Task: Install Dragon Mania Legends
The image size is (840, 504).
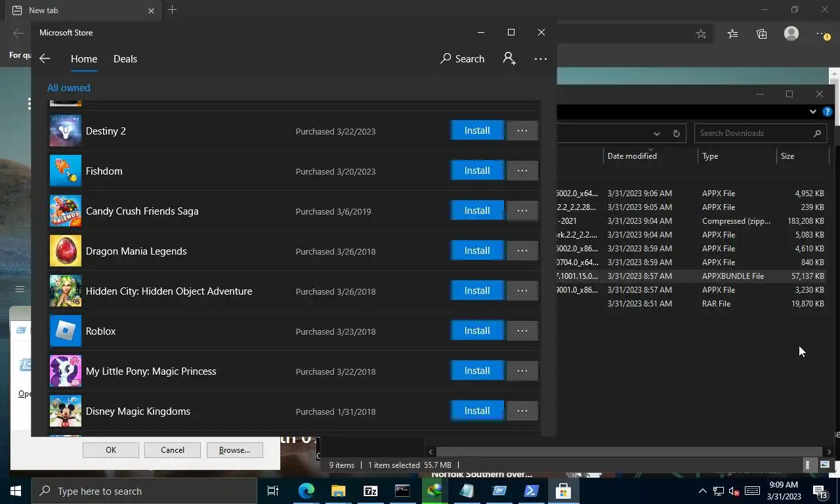Action: click(x=477, y=251)
